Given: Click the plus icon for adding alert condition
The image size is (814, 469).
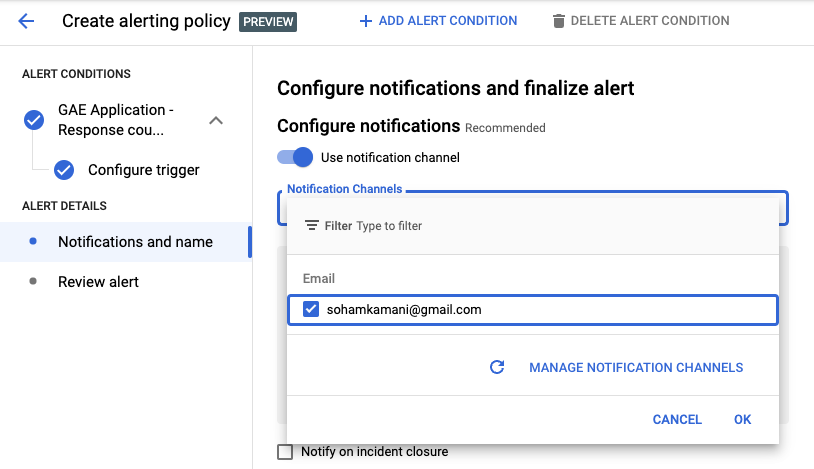Looking at the screenshot, I should pos(365,21).
